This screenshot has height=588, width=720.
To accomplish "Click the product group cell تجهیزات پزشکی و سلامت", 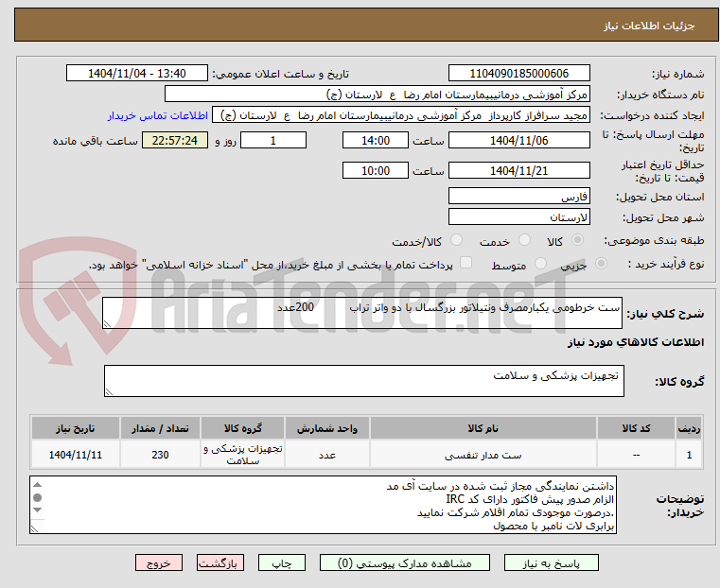I will pyautogui.click(x=242, y=455).
